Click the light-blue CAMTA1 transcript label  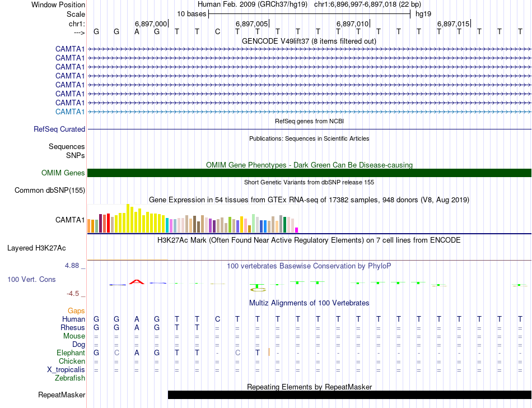(x=70, y=112)
